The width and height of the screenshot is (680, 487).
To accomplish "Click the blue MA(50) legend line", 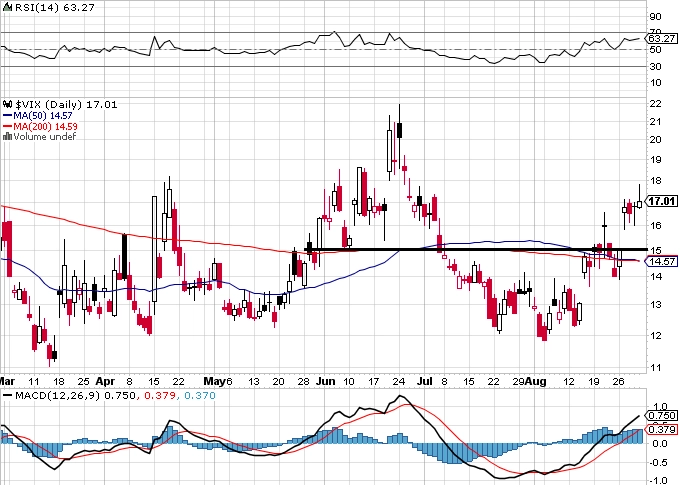I will point(7,116).
